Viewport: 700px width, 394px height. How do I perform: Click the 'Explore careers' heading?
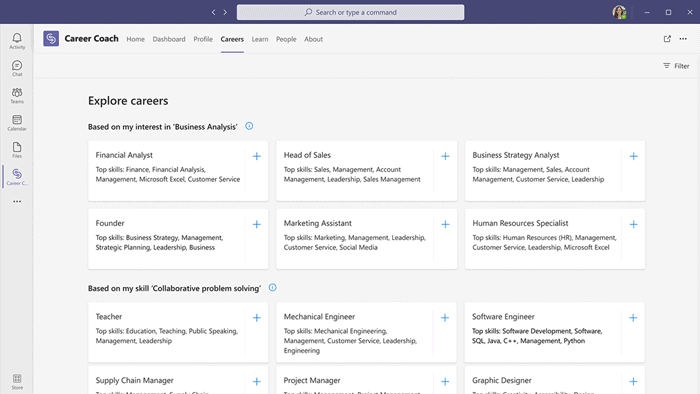(x=128, y=101)
